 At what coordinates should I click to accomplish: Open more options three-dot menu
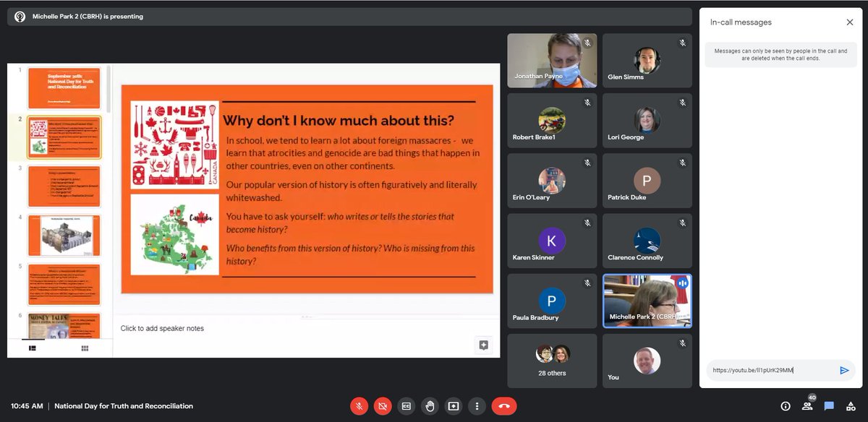coord(477,406)
